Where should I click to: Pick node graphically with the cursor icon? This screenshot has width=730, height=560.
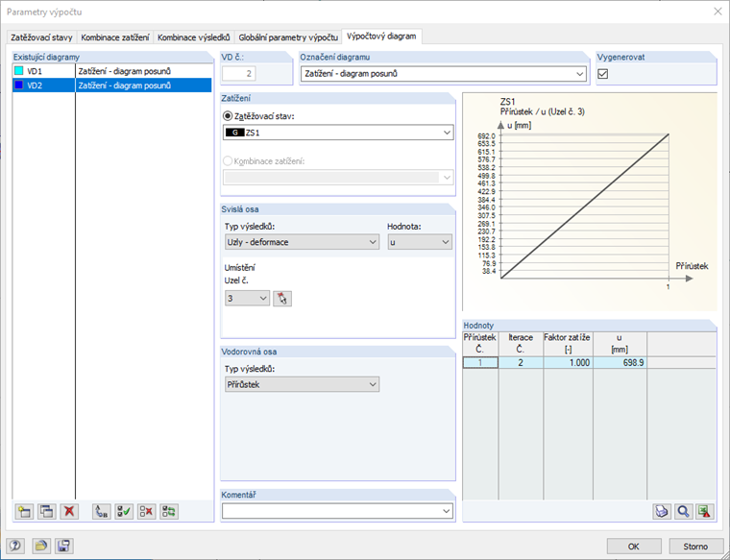[282, 299]
